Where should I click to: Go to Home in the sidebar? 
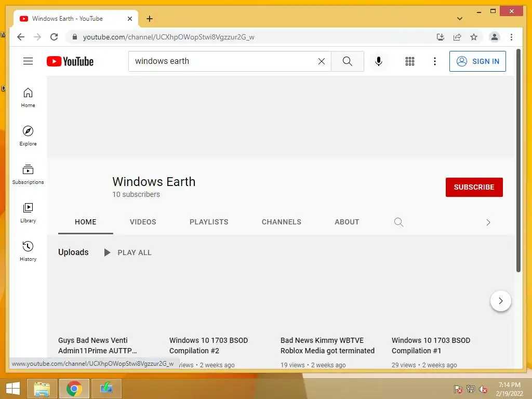(28, 98)
